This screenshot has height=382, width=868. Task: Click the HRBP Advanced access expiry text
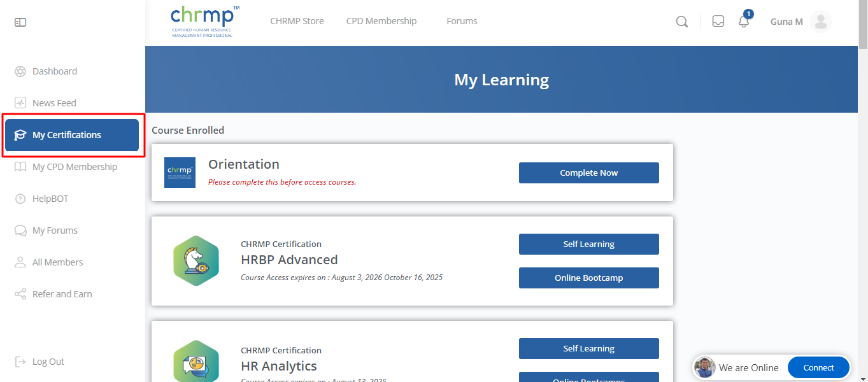click(x=341, y=278)
